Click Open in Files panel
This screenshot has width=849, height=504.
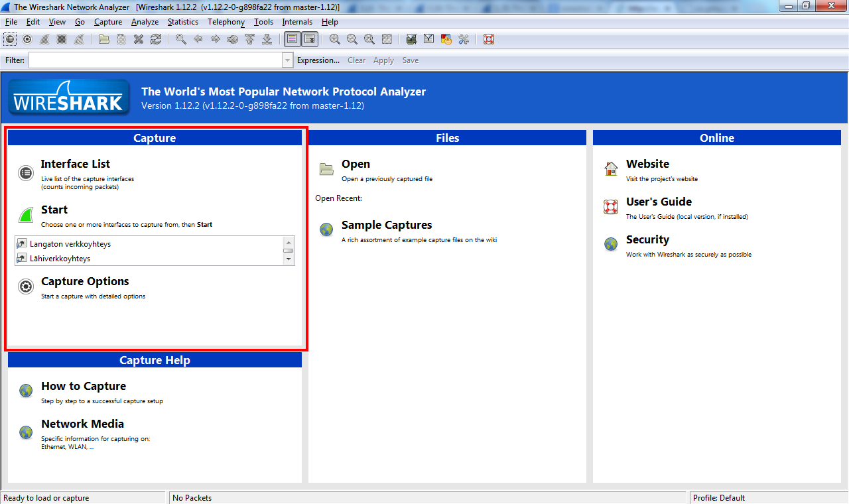(x=356, y=164)
